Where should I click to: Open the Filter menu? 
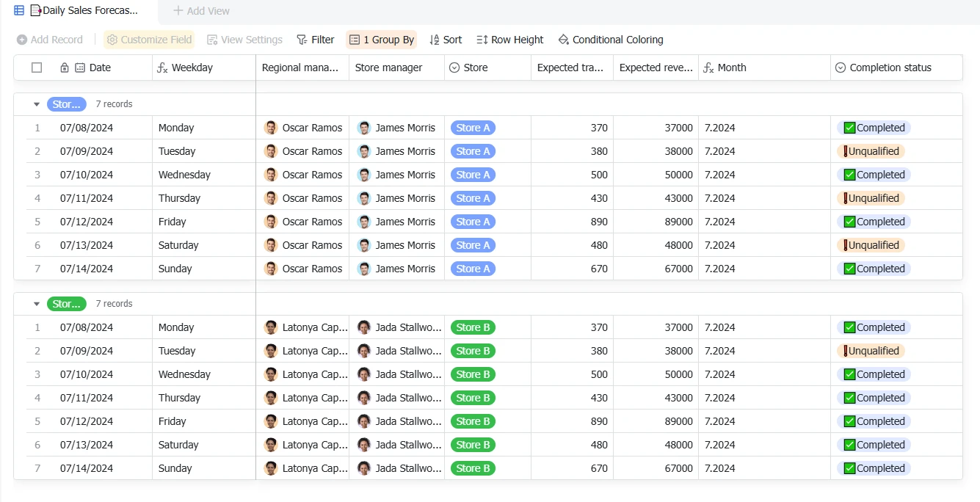click(315, 40)
